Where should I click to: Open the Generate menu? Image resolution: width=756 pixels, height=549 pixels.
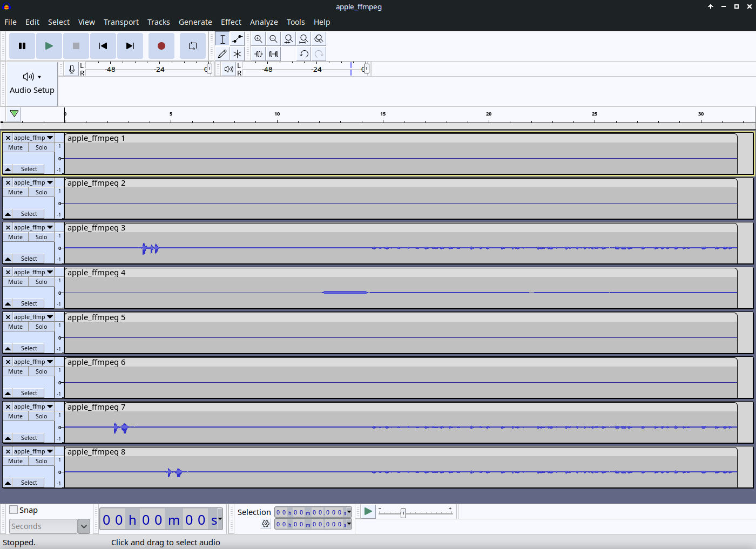tap(195, 22)
